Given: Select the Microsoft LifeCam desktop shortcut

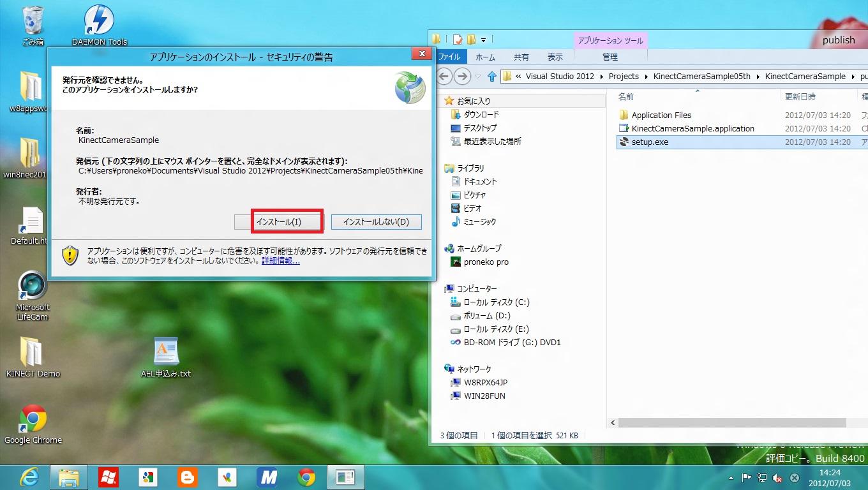Looking at the screenshot, I should coord(32,295).
